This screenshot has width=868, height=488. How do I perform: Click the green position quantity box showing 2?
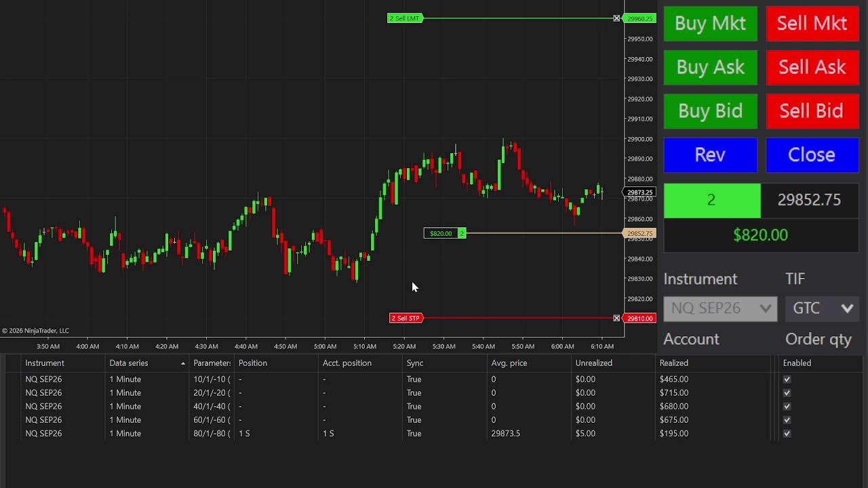(712, 201)
